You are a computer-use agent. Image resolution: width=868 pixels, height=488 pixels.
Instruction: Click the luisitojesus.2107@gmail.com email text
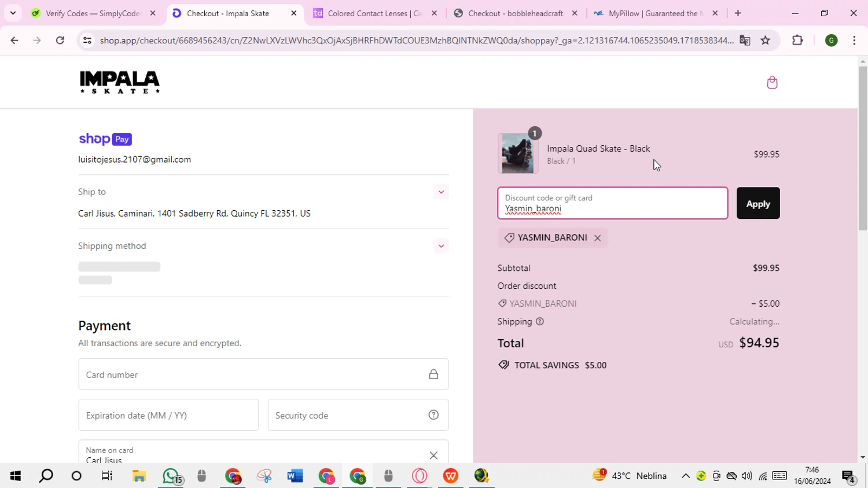tap(135, 159)
